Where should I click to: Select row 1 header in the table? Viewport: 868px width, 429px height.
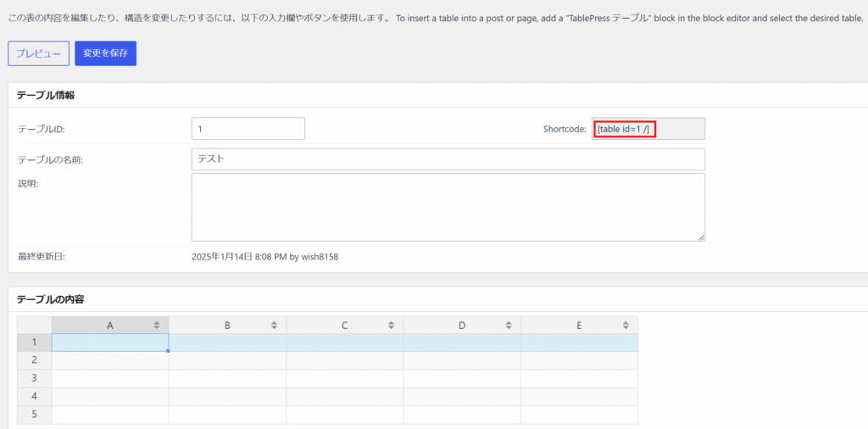(35, 343)
